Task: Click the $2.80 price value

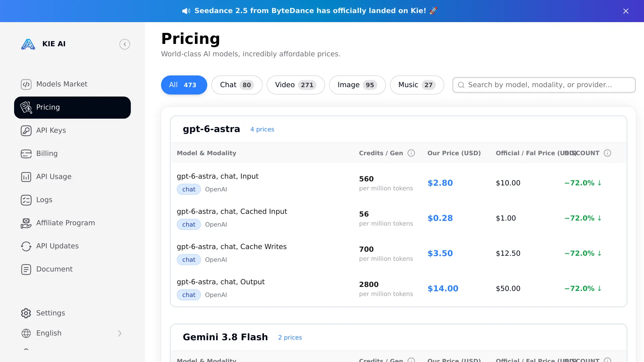Action: click(x=440, y=183)
